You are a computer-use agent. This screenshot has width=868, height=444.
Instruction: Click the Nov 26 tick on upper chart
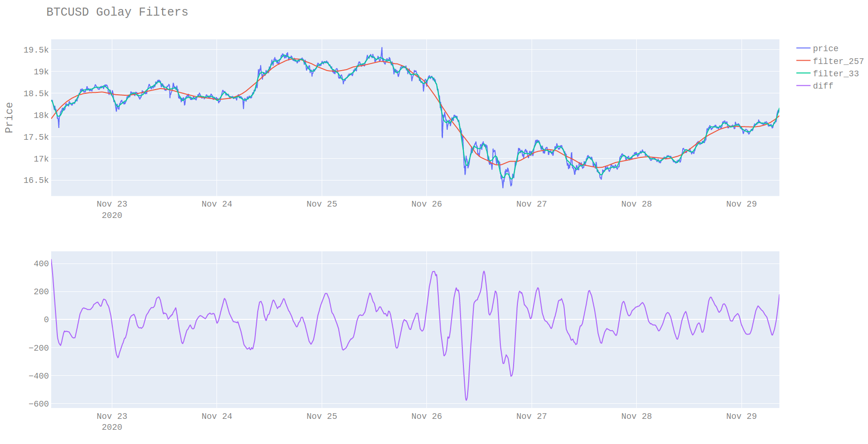426,204
